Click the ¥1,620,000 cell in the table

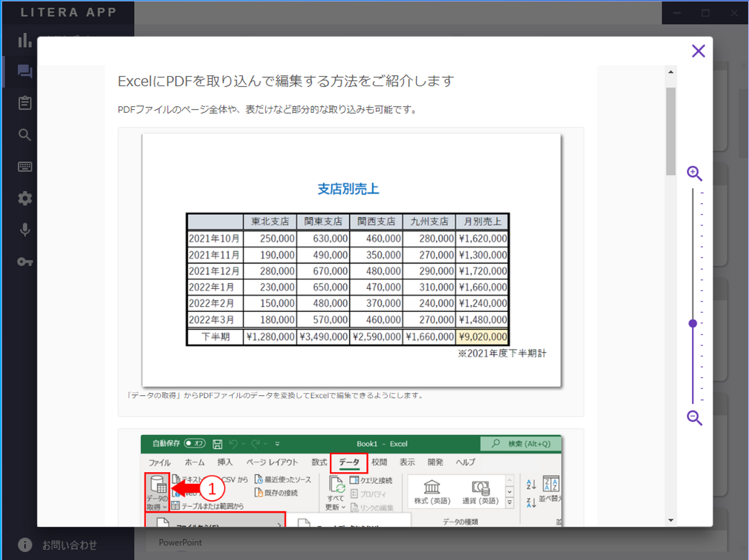[483, 239]
